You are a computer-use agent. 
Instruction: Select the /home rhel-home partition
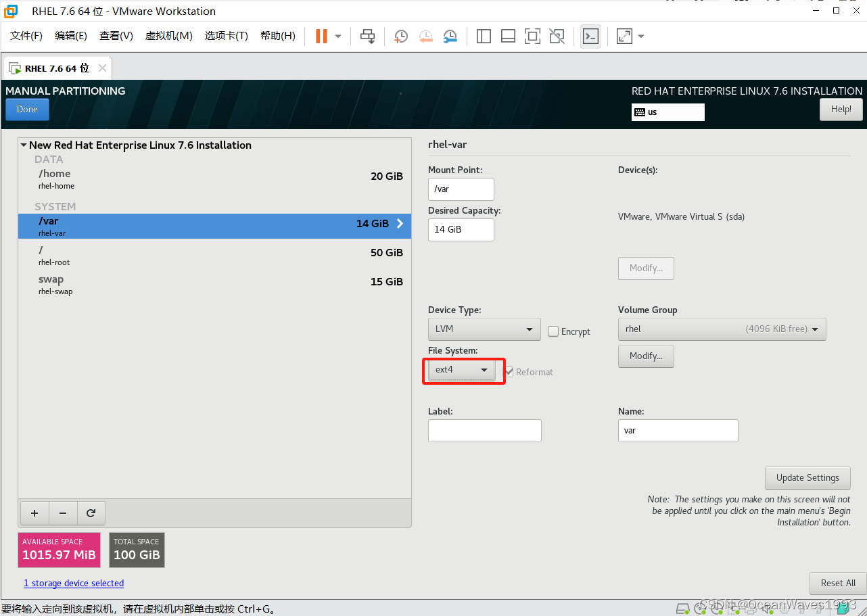[x=214, y=179]
